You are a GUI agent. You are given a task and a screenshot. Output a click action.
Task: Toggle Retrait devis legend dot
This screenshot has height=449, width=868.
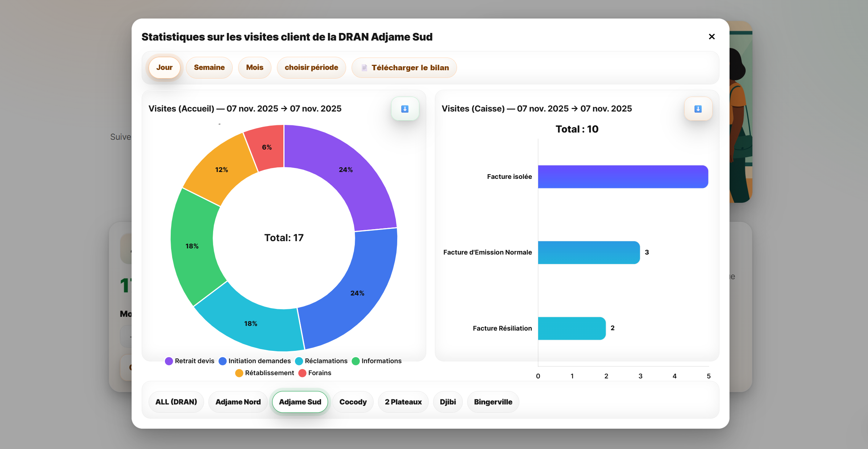click(169, 361)
